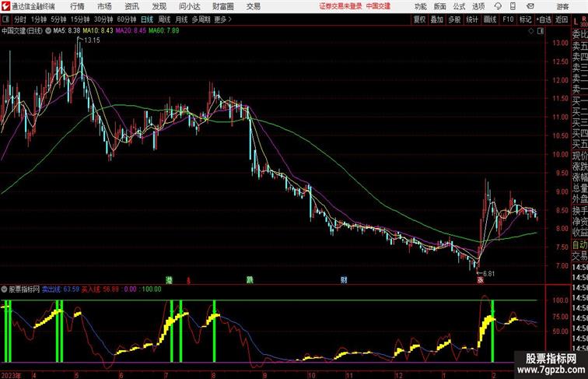Open the 市场 menu
Image resolution: width=588 pixels, height=379 pixels.
point(104,6)
